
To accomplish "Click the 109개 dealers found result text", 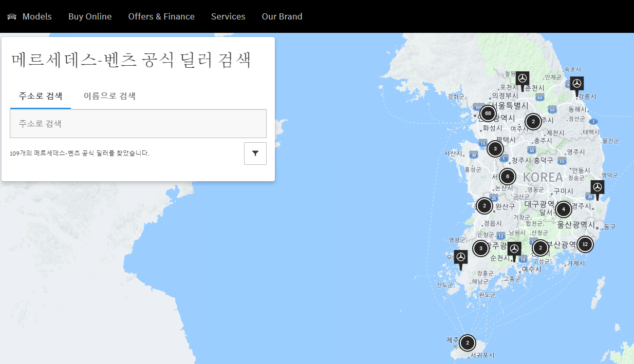I will click(80, 153).
